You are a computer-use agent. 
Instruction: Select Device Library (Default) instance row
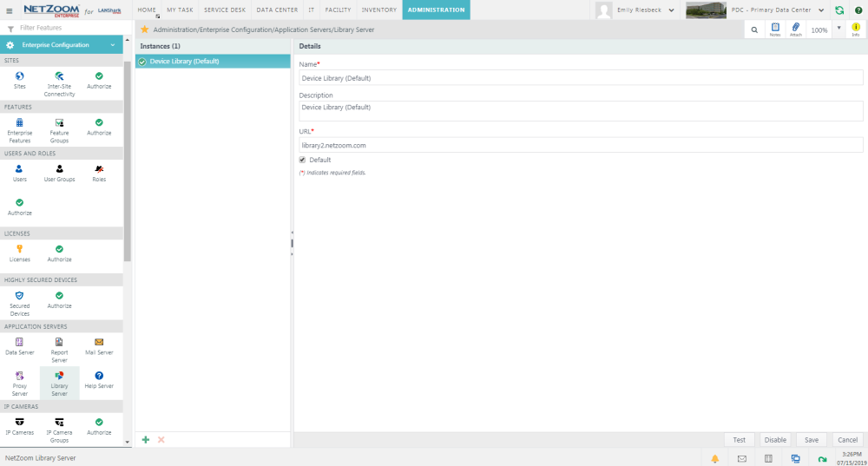pyautogui.click(x=214, y=62)
